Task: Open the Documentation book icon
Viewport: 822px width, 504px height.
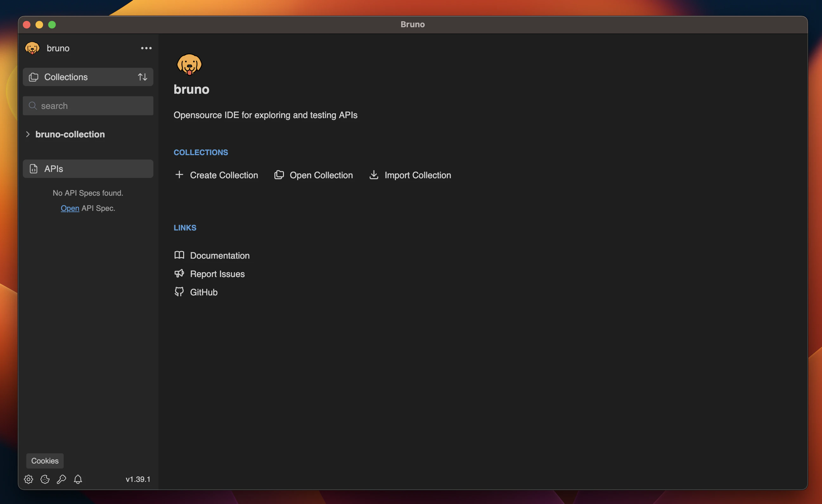Action: tap(179, 255)
